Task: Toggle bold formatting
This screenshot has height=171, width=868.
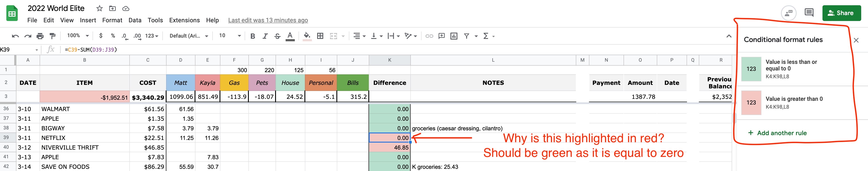Action: point(253,36)
